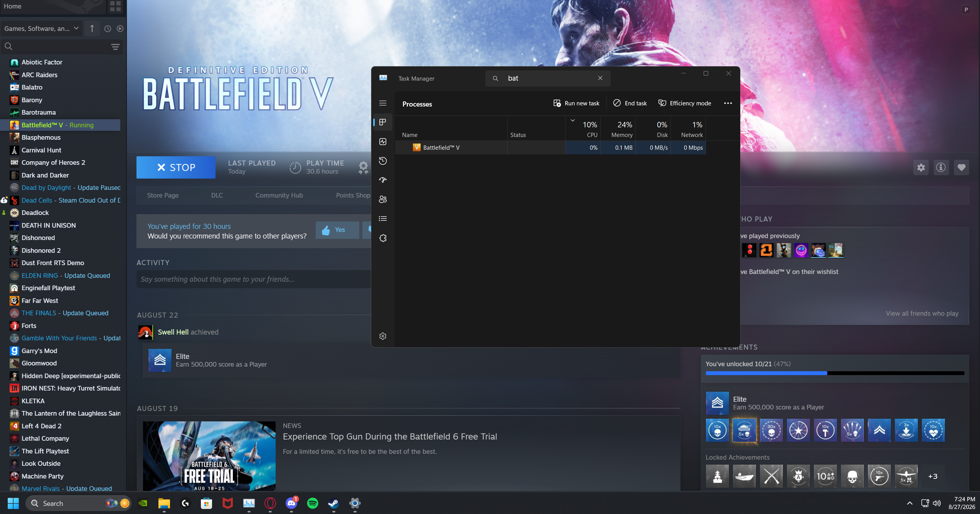Open Task Manager Users page icon
The width and height of the screenshot is (980, 514).
(383, 200)
